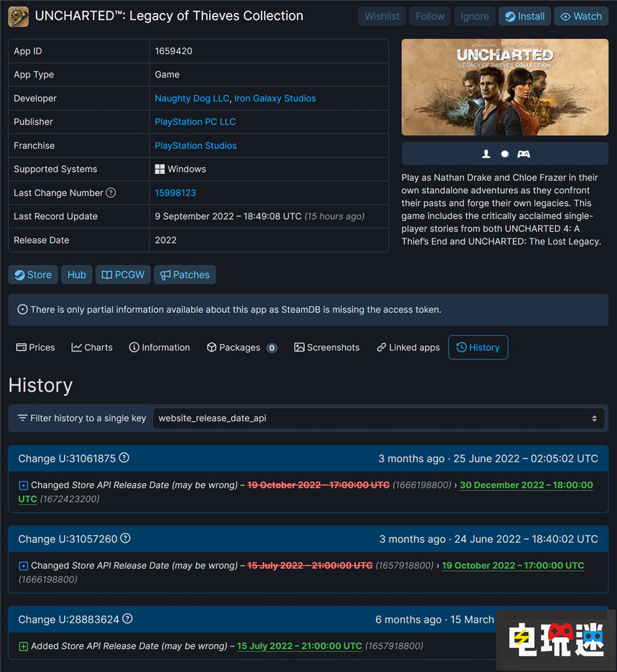
Task: Click the Steam app logo beside the game title
Action: click(x=18, y=16)
